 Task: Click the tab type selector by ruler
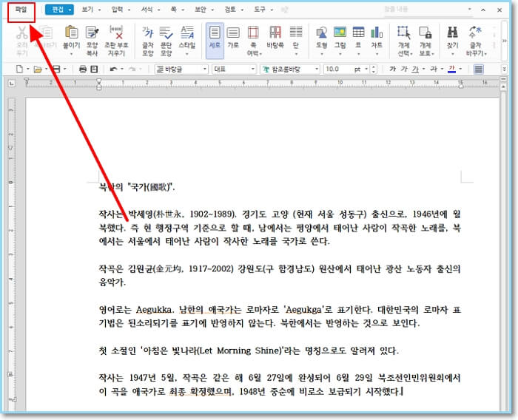coord(12,84)
